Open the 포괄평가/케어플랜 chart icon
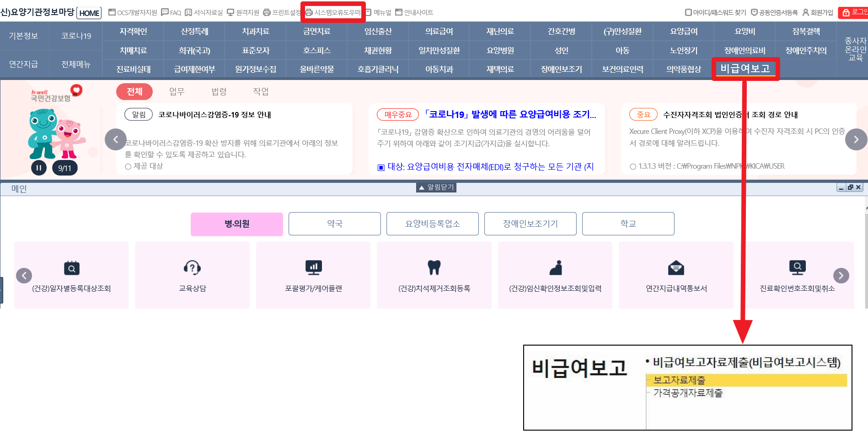Image resolution: width=868 pixels, height=437 pixels. (x=313, y=268)
